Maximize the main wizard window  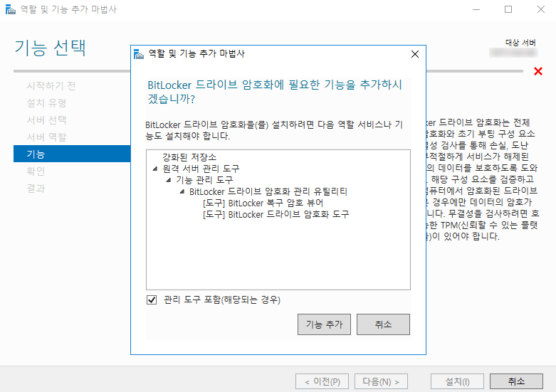pos(508,9)
